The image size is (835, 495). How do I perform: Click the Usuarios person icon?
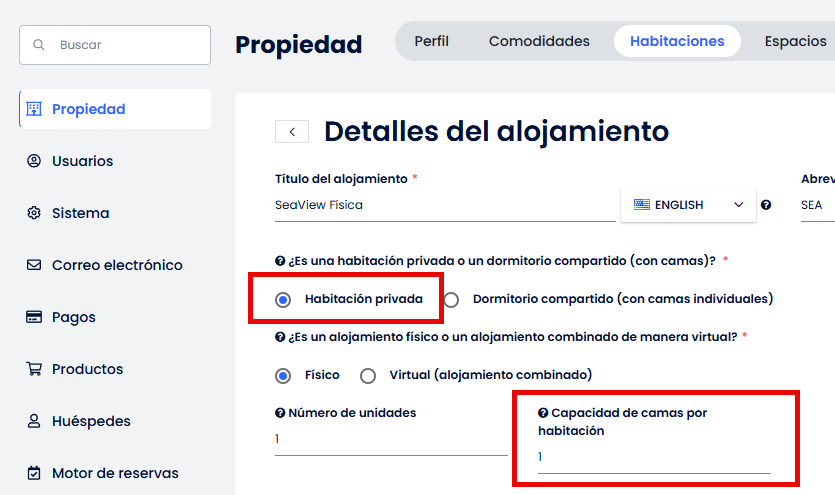(x=34, y=161)
